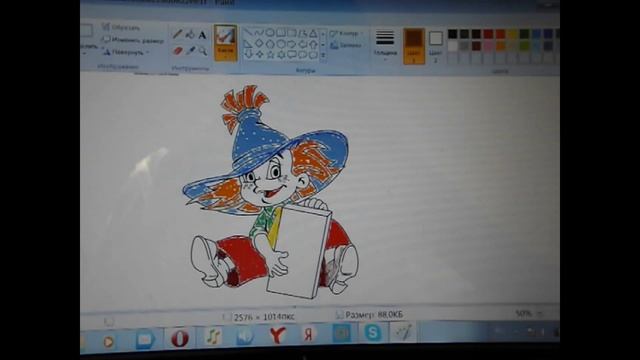
Task: Pick the white palette color
Action: (x=452, y=46)
